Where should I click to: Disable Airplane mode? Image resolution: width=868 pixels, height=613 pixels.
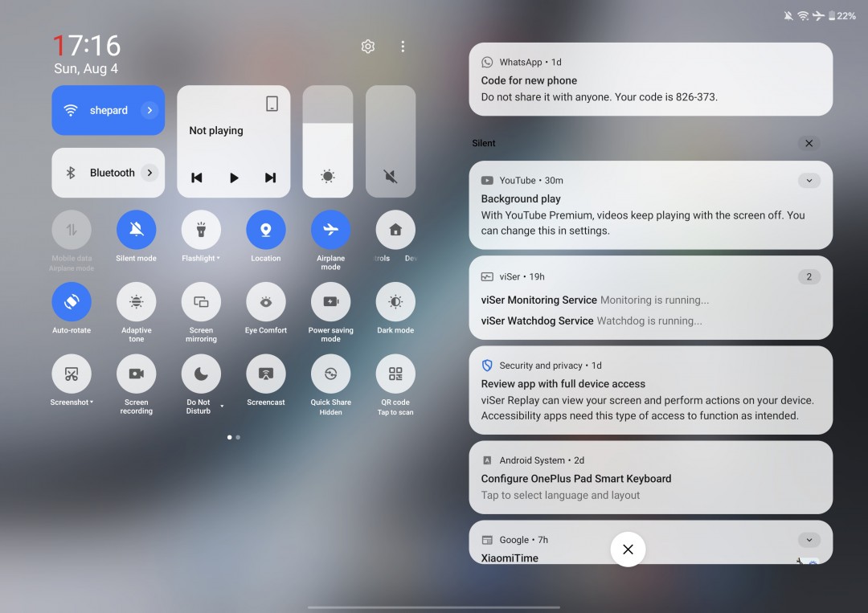(330, 230)
